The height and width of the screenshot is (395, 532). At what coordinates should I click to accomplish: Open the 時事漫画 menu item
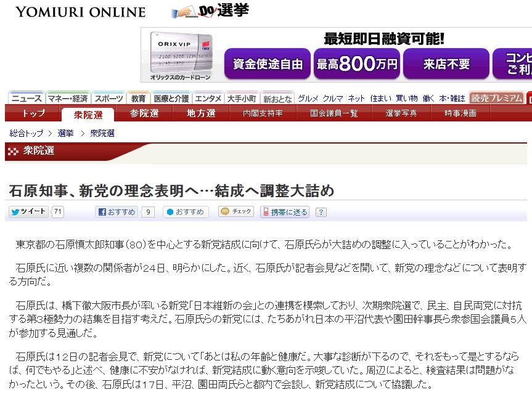pos(460,113)
